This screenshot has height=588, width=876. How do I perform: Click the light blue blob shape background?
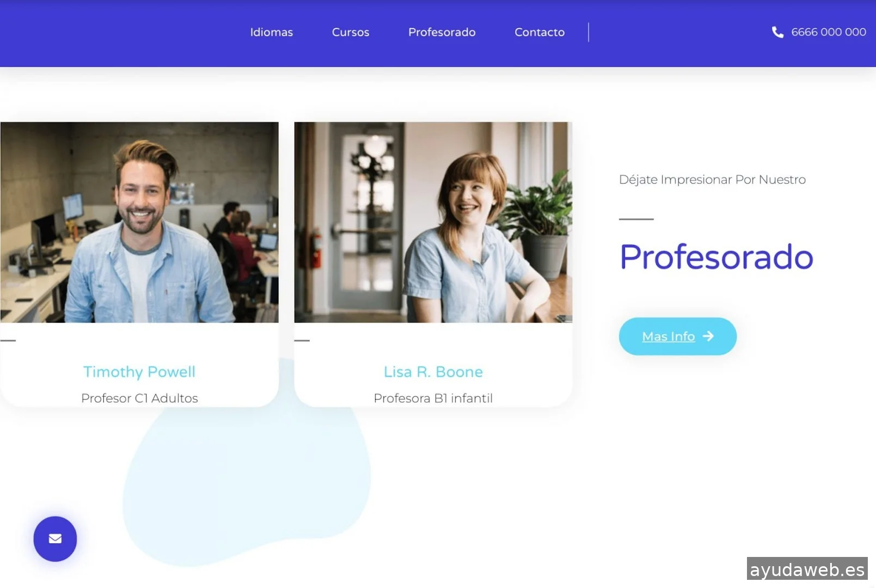click(x=245, y=485)
